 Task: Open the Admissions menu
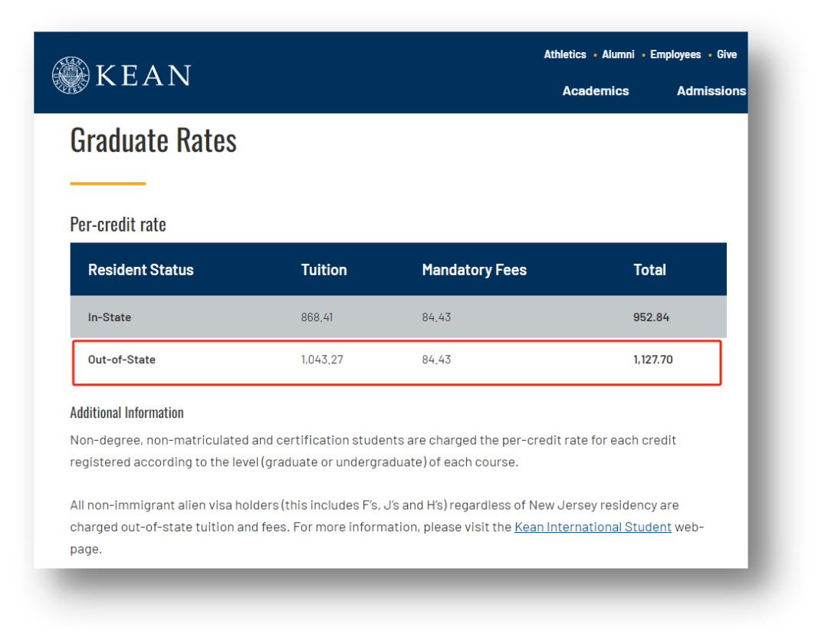pyautogui.click(x=711, y=90)
